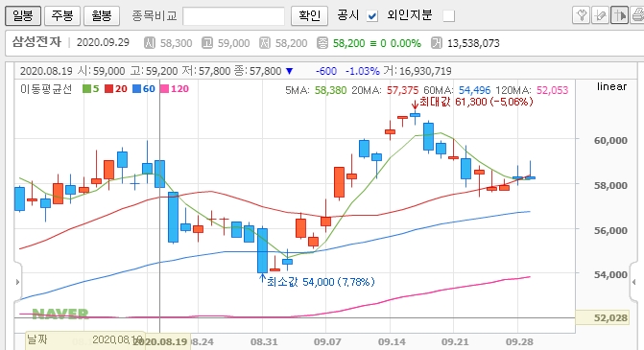This screenshot has height=350, width=644.
Task: Click the trading volume 거 icon
Action: click(x=437, y=43)
